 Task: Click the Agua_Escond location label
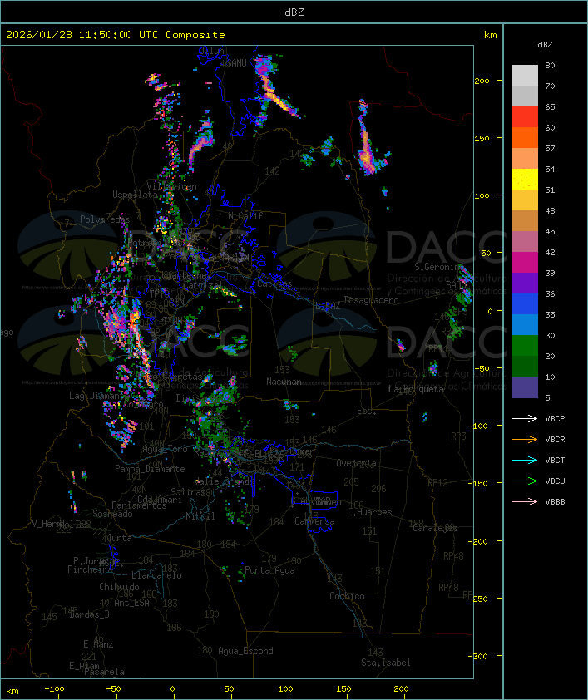point(245,651)
